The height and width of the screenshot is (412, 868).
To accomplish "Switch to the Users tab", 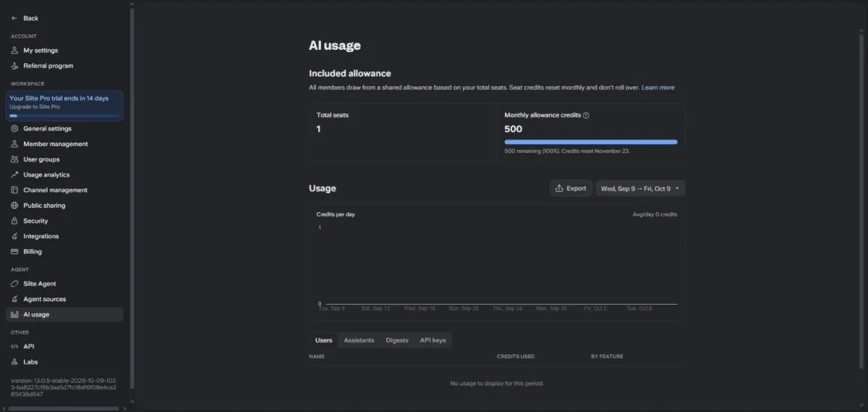I will click(323, 340).
